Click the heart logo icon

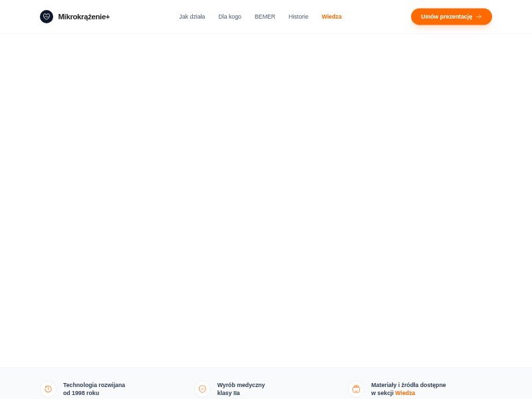47,17
